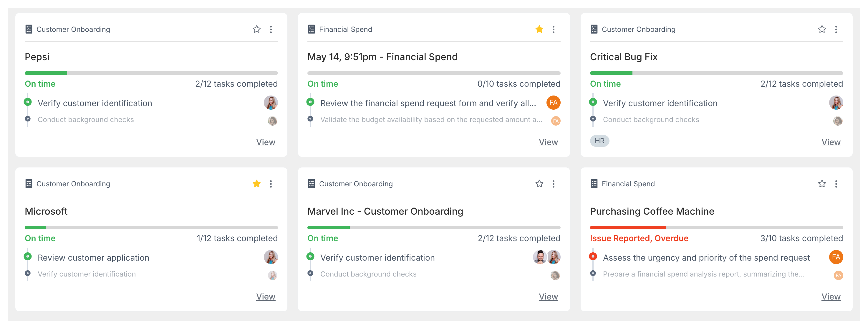Screen dimensions: 868x329
Task: Open the View link on Microsoft card
Action: pos(266,297)
